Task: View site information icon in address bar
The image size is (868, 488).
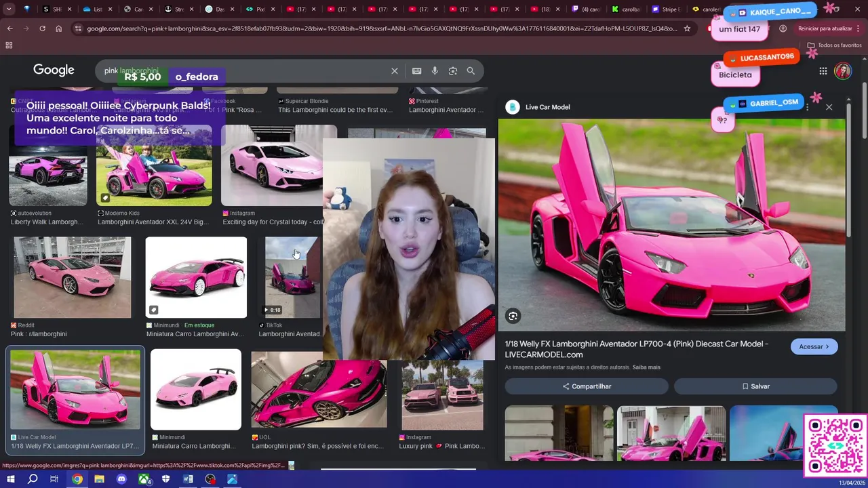Action: 78,28
